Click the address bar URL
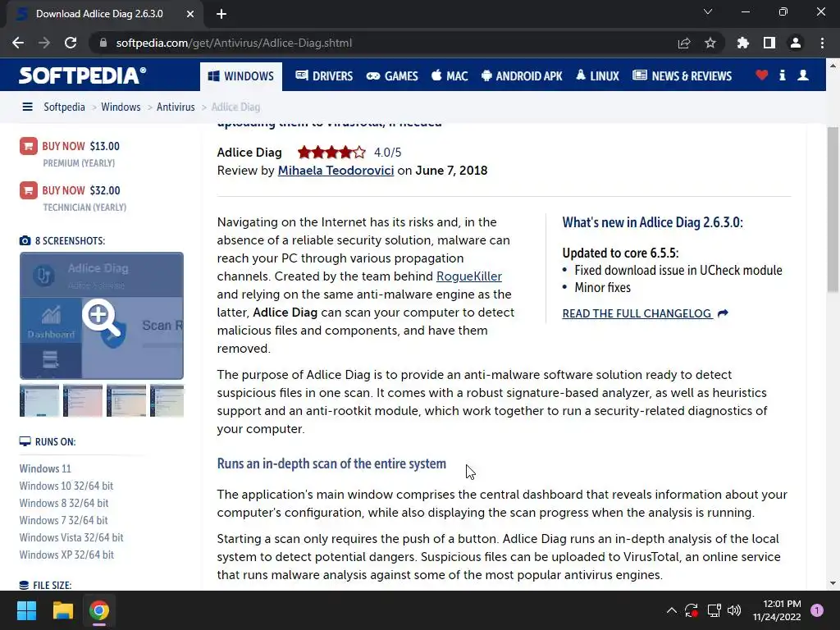This screenshot has width=840, height=630. 234,43
